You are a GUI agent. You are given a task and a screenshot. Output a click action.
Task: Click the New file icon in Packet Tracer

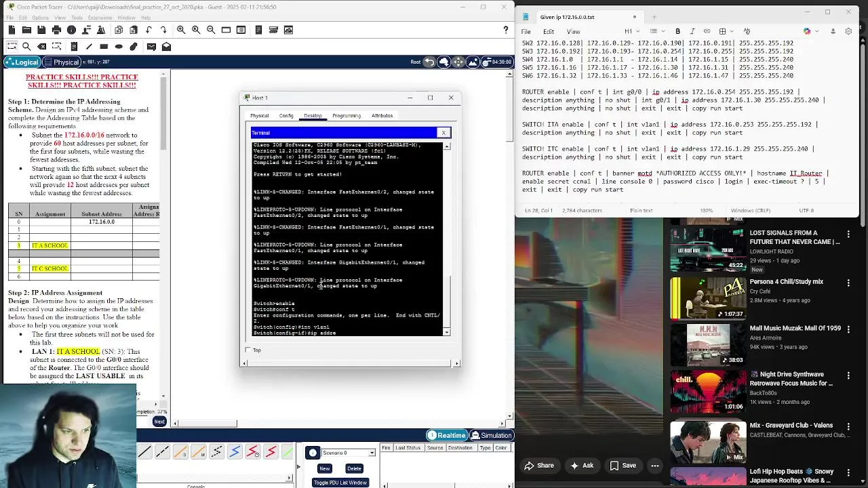[12, 30]
